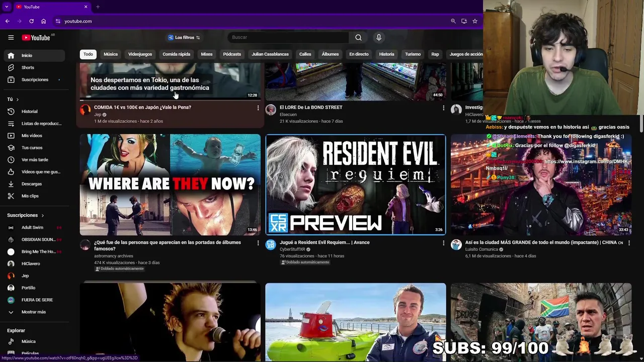This screenshot has height=362, width=644.
Task: Open Inicio in sidebar
Action: tap(33, 55)
